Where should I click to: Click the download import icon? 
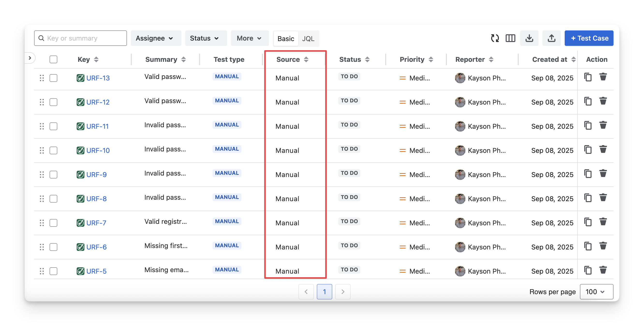pyautogui.click(x=529, y=38)
